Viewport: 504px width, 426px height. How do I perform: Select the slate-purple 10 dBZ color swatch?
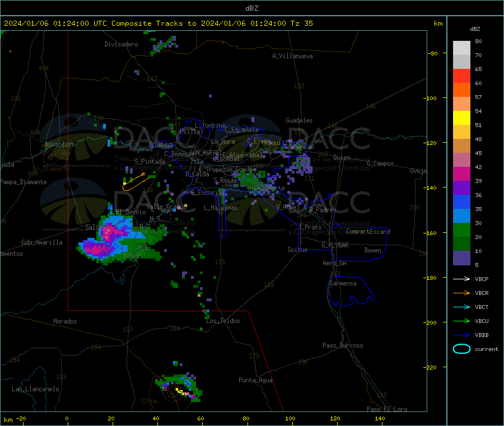point(461,258)
